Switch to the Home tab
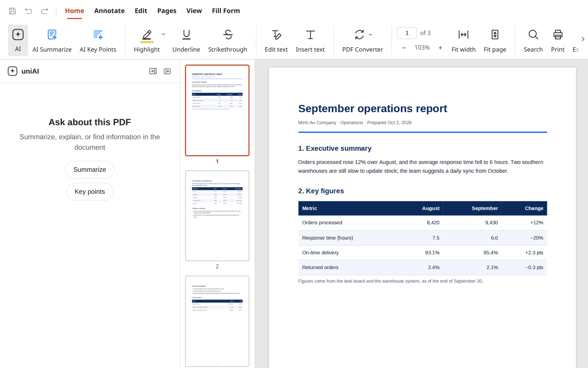Image resolution: width=588 pixels, height=368 pixels. click(74, 11)
